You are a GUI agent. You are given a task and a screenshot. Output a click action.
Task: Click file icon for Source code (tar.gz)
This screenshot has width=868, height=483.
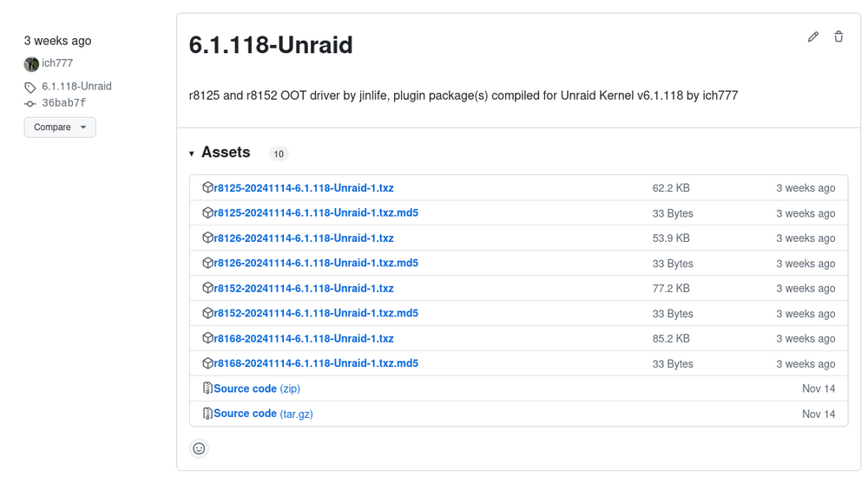(207, 414)
